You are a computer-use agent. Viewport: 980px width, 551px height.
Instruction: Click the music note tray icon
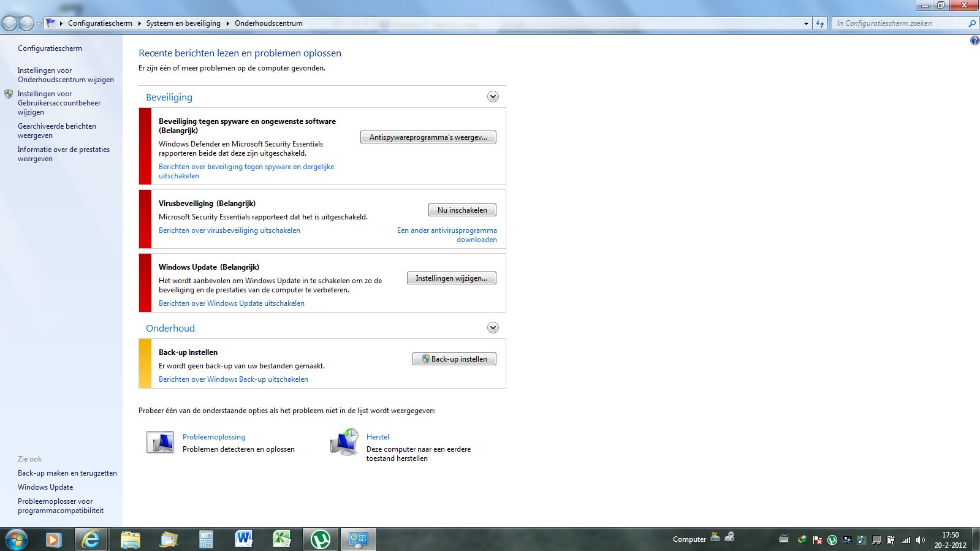pos(861,540)
